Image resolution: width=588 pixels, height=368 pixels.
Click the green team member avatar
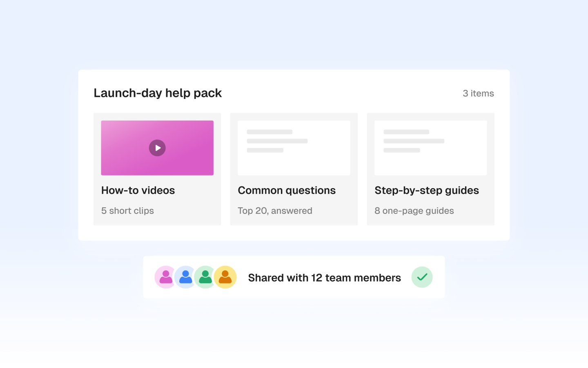tap(205, 277)
